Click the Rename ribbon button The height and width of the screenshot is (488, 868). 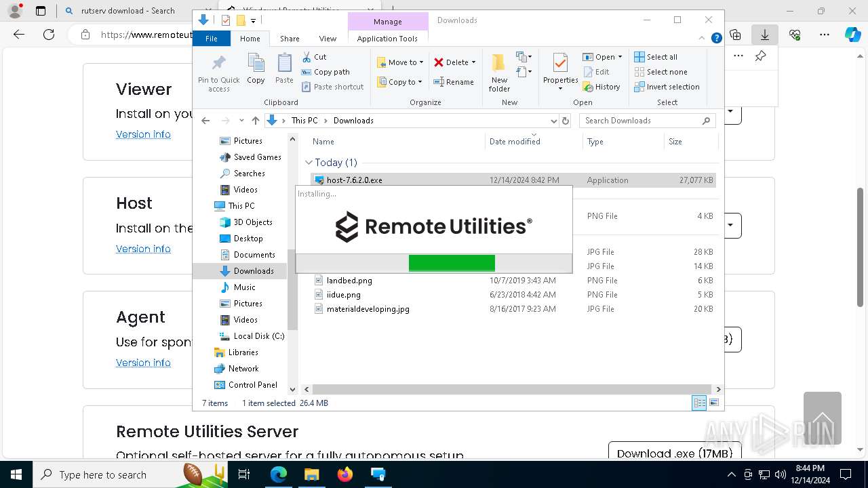(x=454, y=82)
